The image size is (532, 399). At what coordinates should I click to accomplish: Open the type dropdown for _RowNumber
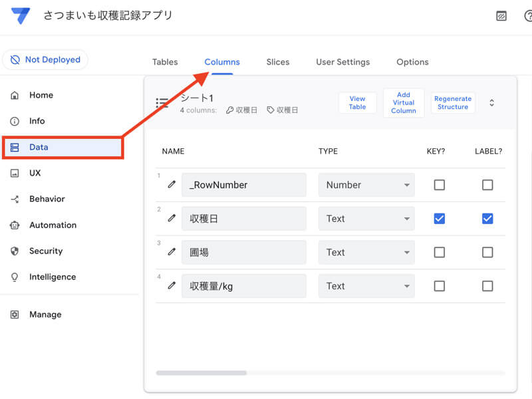point(366,185)
